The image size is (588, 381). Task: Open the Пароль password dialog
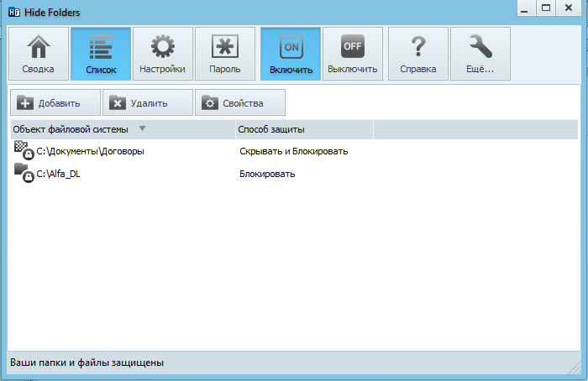tap(225, 54)
